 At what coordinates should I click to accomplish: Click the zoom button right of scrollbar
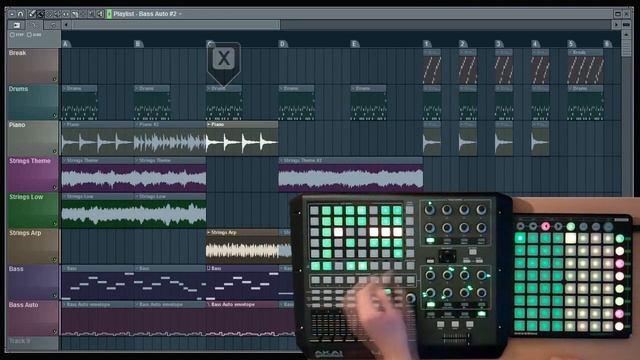(627, 25)
